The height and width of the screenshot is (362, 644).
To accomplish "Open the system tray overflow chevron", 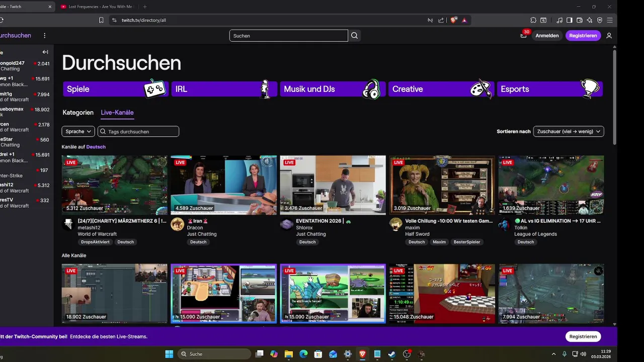I will tap(554, 354).
